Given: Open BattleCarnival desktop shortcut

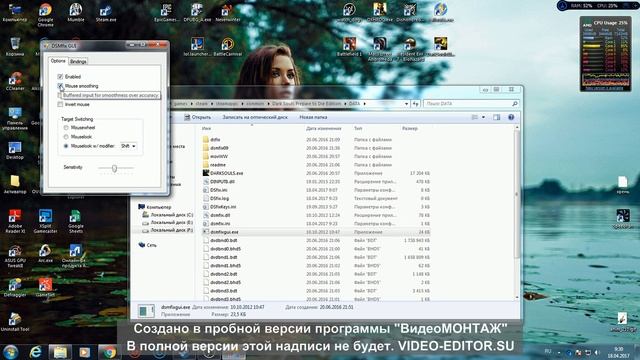Looking at the screenshot, I should [228, 47].
